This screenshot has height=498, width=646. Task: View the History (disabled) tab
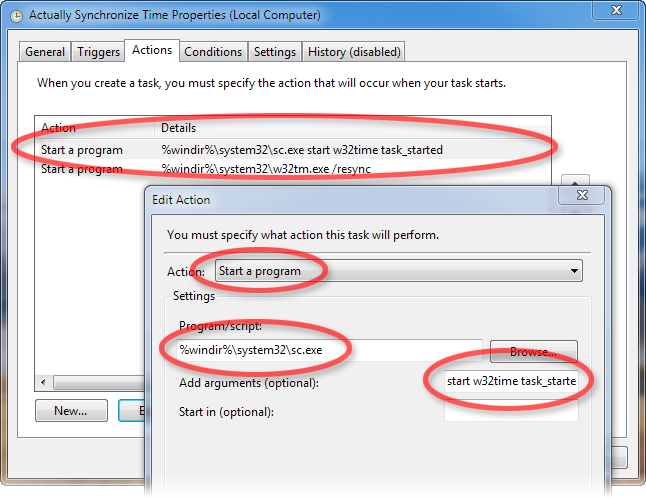(x=354, y=52)
